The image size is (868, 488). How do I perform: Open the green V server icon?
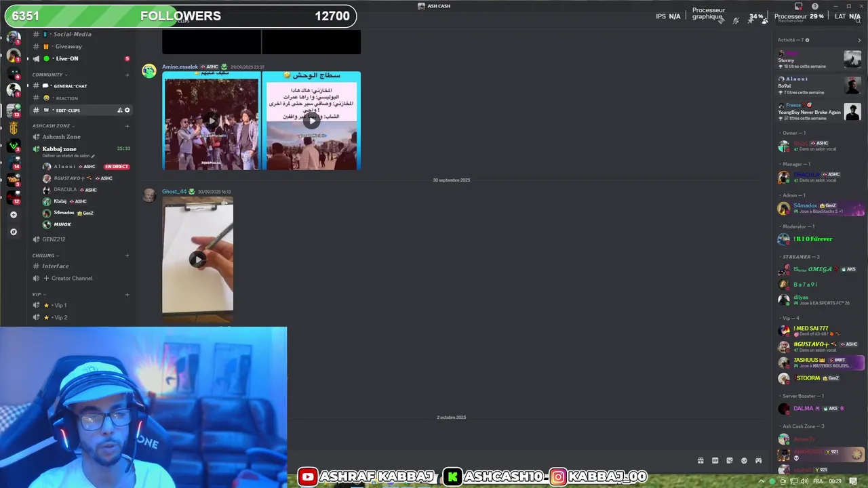pos(13,146)
